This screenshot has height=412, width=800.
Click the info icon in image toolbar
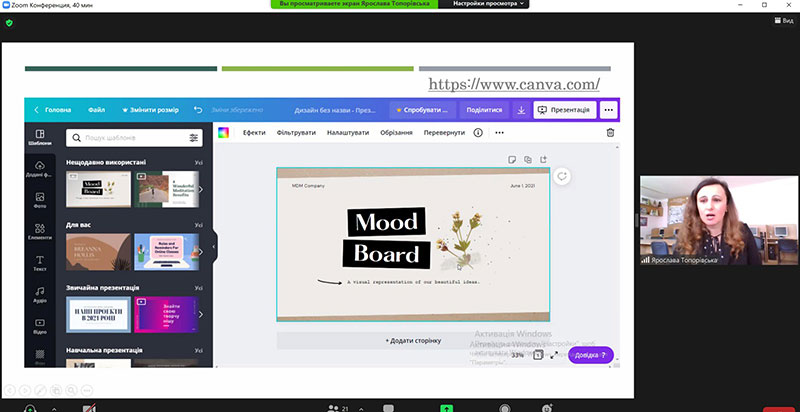click(478, 133)
